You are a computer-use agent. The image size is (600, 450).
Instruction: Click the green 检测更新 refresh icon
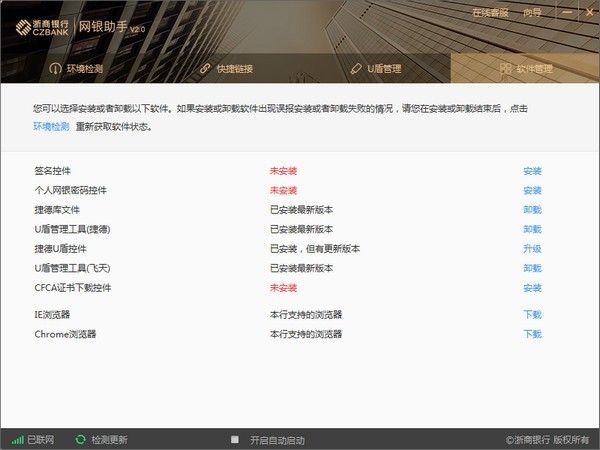(80, 439)
